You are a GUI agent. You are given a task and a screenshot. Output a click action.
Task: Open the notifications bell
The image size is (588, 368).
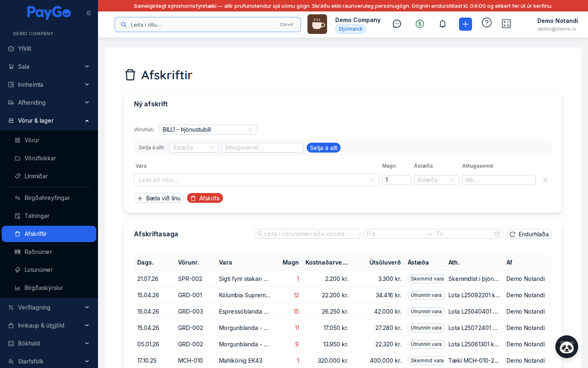pos(443,24)
